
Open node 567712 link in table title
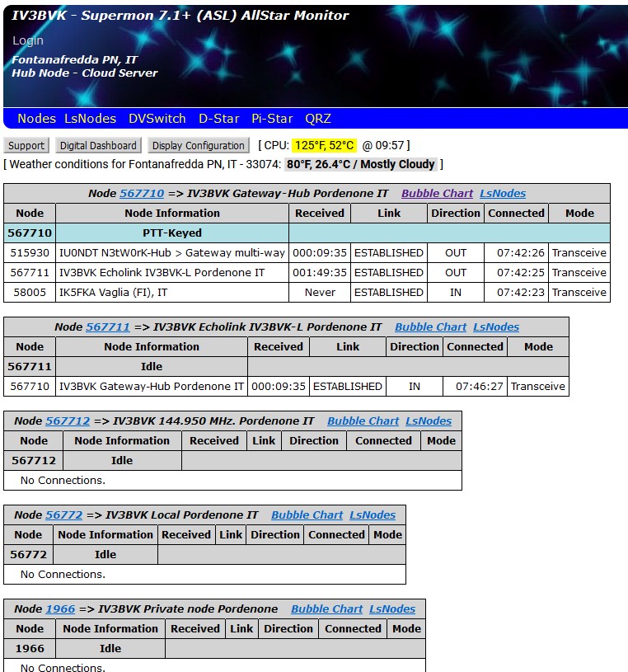point(68,421)
